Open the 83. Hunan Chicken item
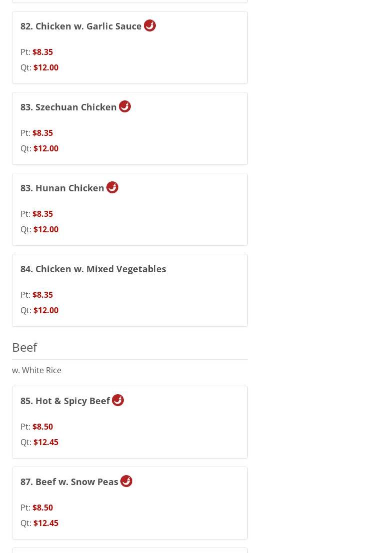 click(62, 188)
